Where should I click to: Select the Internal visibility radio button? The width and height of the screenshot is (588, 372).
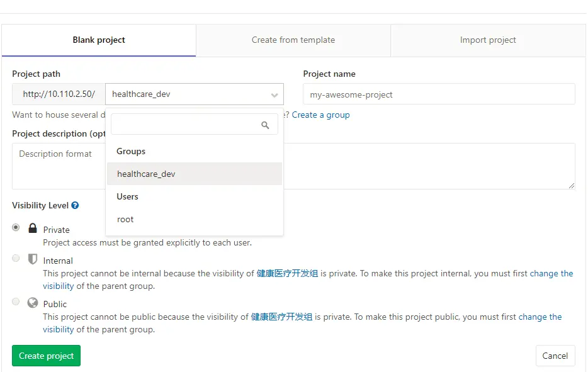[15, 258]
